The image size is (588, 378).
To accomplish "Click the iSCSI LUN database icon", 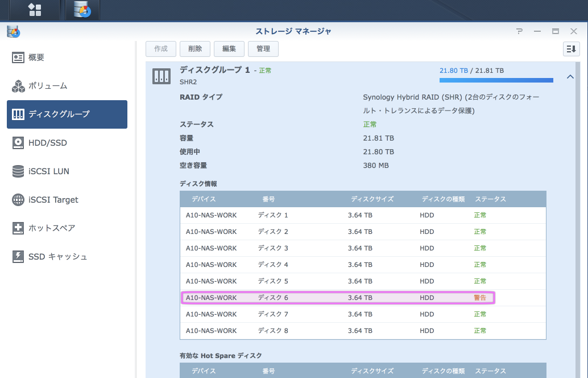I will pyautogui.click(x=18, y=171).
